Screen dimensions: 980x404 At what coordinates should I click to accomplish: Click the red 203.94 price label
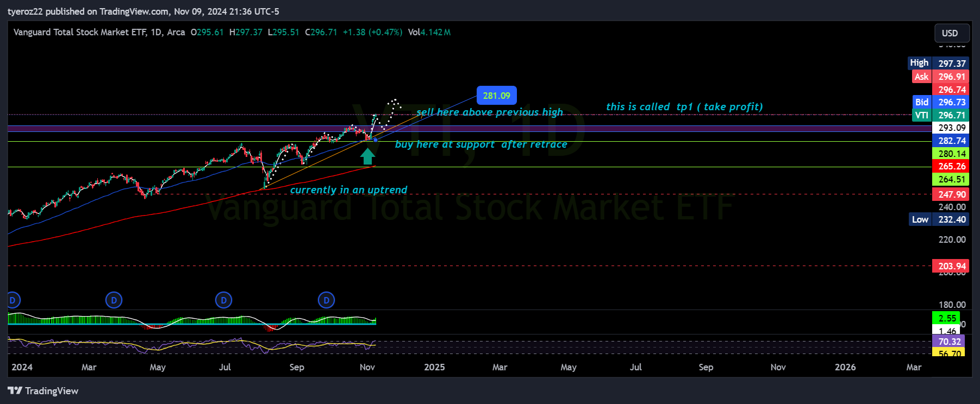click(951, 266)
